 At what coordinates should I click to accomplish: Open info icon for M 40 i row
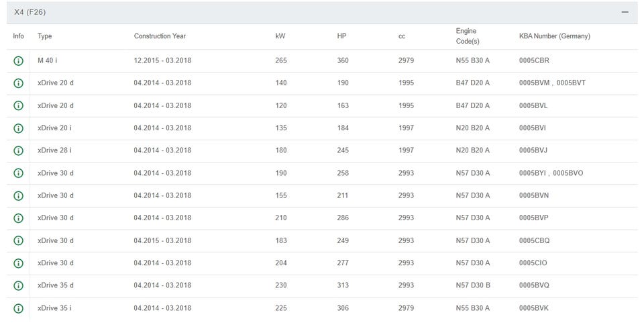point(19,61)
